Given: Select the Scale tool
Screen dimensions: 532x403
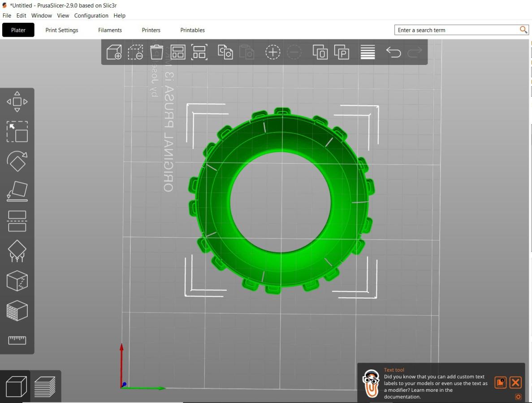Looking at the screenshot, I should tap(17, 132).
